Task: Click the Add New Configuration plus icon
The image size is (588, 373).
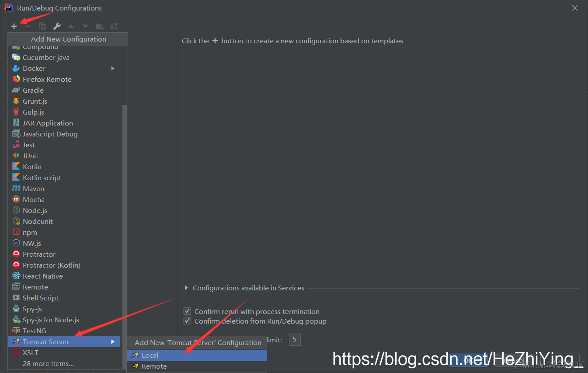Action: 14,26
